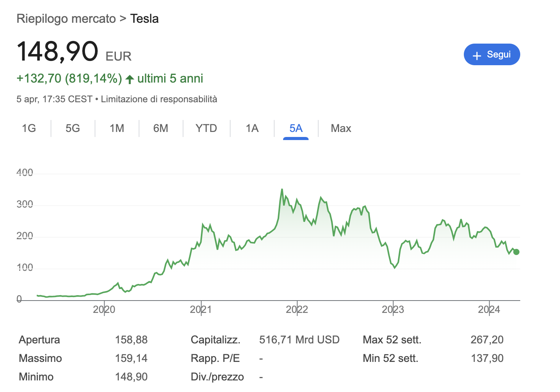This screenshot has width=560, height=392.
Task: Show the 1A price chart
Action: click(252, 128)
